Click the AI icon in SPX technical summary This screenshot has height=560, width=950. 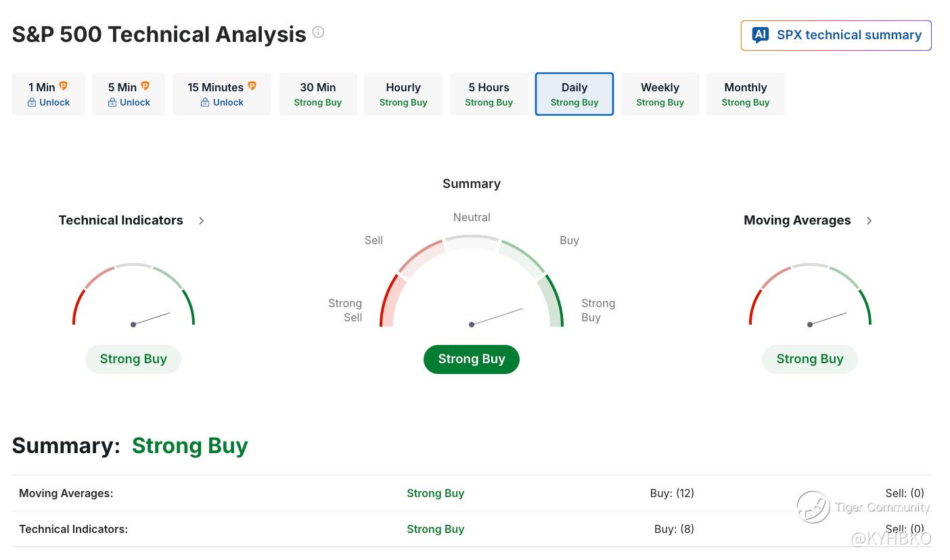760,35
